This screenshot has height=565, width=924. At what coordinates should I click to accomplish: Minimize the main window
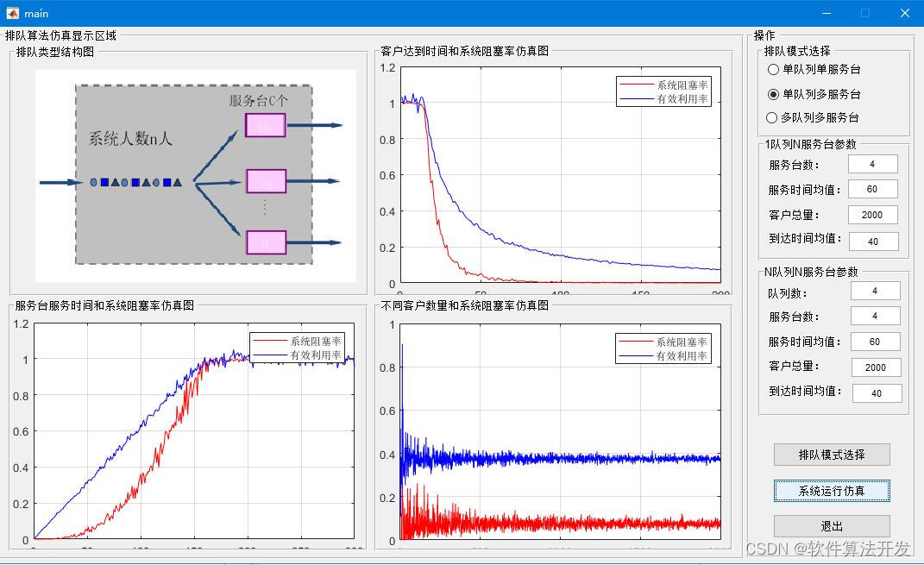(827, 13)
